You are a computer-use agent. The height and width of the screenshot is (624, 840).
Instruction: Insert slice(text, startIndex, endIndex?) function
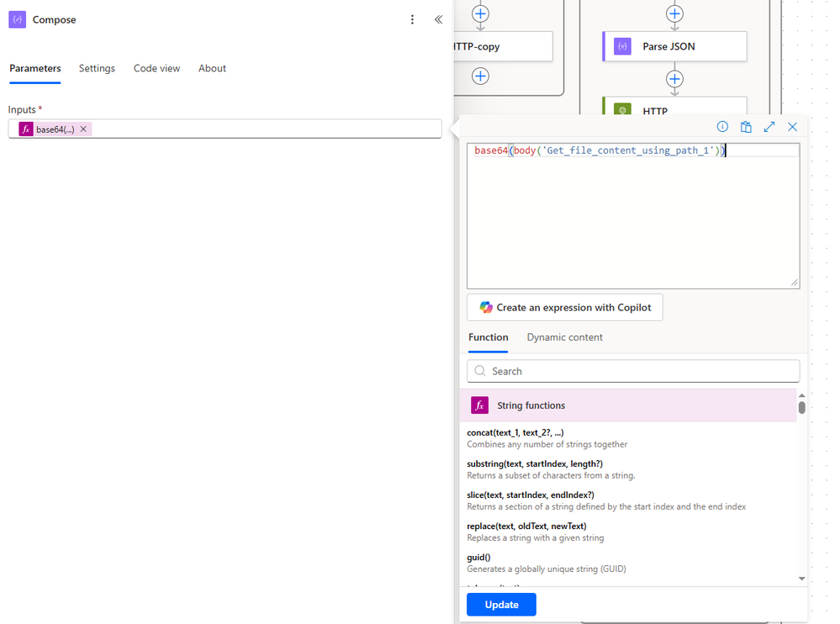(531, 495)
